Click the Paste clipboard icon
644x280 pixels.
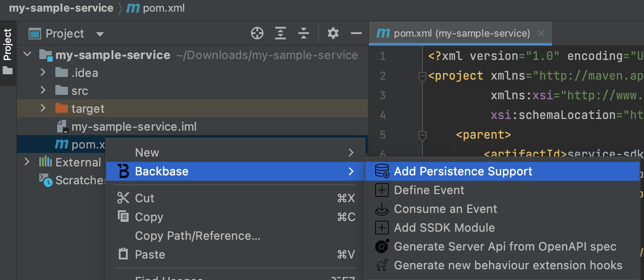pos(123,254)
